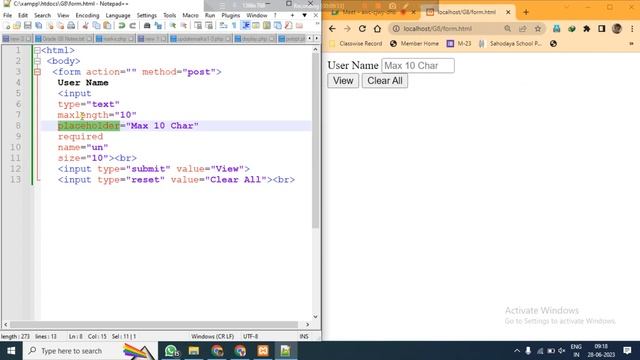The height and width of the screenshot is (360, 640).
Task: Open Chrome Extensions puzzle icon
Action: (587, 29)
